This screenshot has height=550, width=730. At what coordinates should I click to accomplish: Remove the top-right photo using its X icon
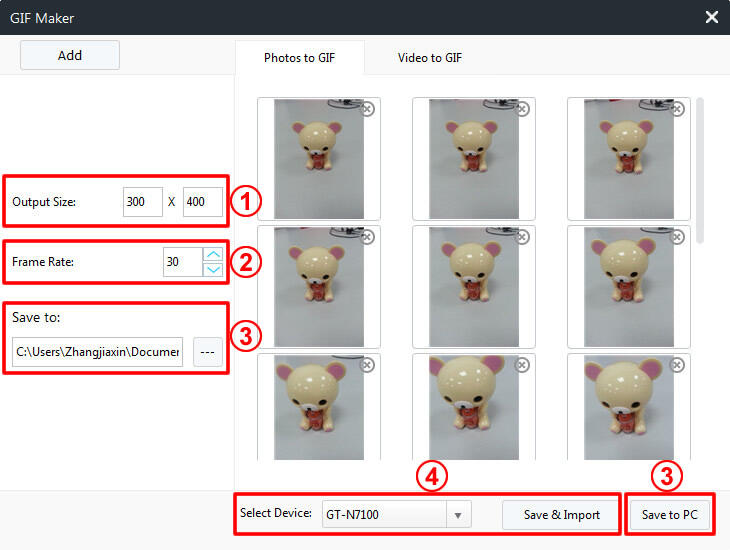(678, 109)
